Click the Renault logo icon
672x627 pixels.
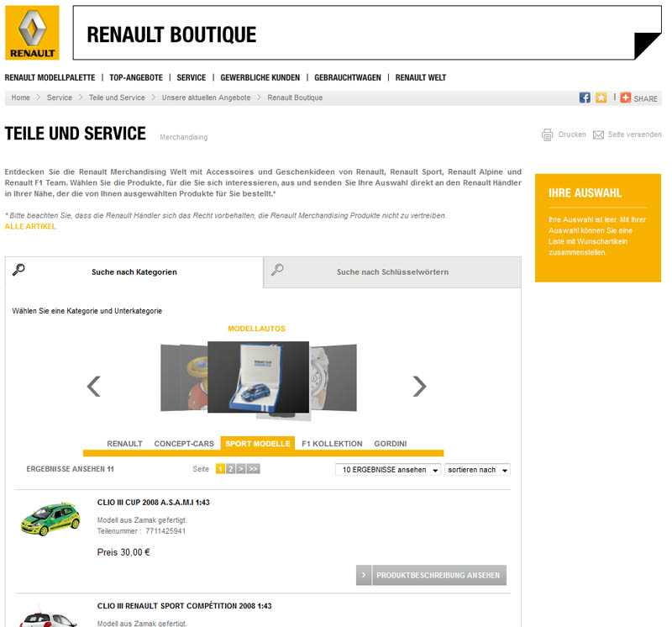[x=32, y=33]
